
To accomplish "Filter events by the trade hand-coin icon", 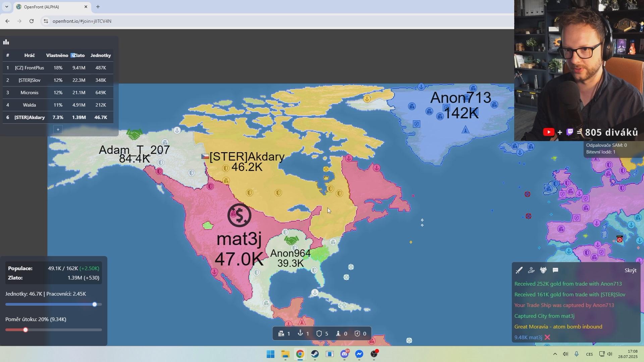I will click(x=531, y=270).
